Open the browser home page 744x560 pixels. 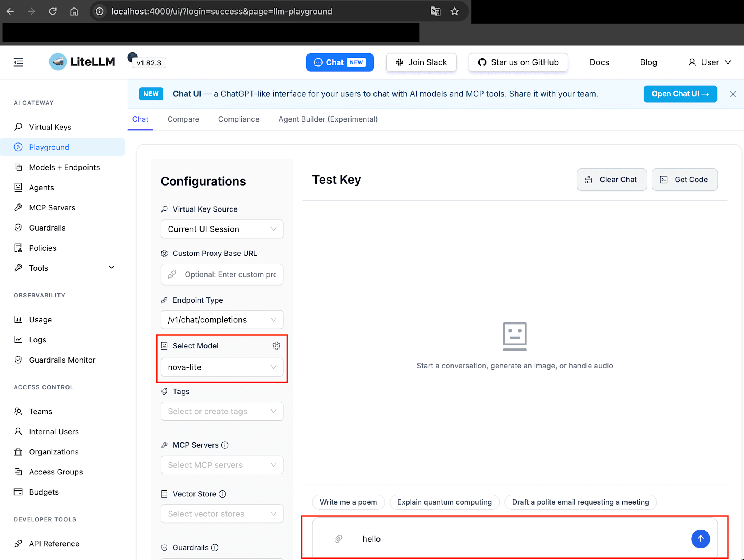tap(74, 12)
